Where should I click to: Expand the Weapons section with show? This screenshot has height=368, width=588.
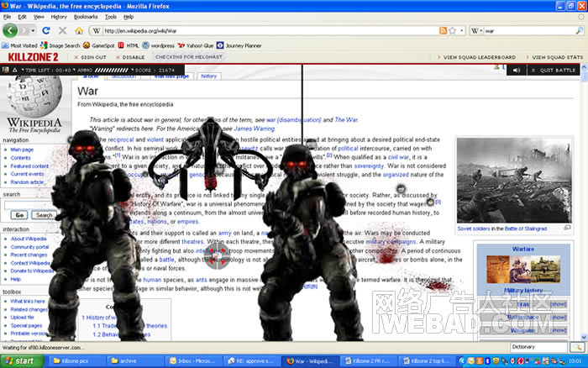pos(558,330)
